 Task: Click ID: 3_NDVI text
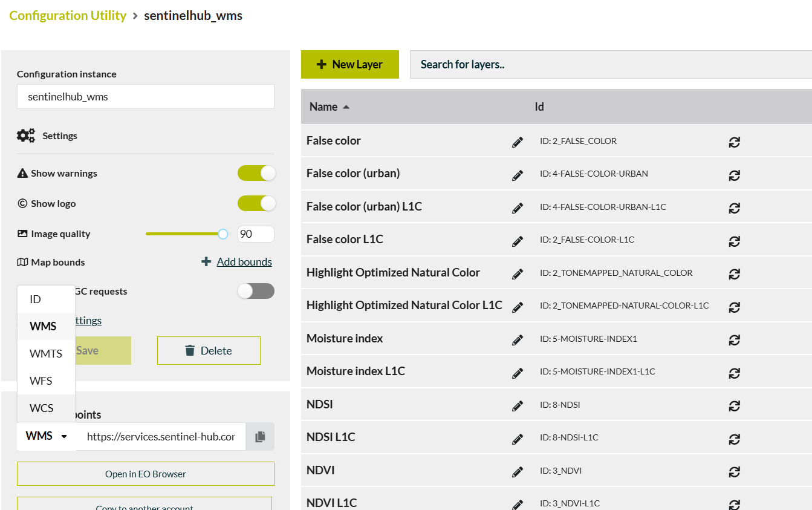pos(560,471)
